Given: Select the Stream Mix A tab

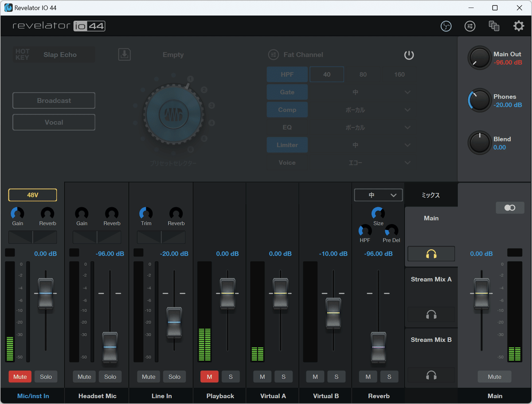Looking at the screenshot, I should pos(431,279).
